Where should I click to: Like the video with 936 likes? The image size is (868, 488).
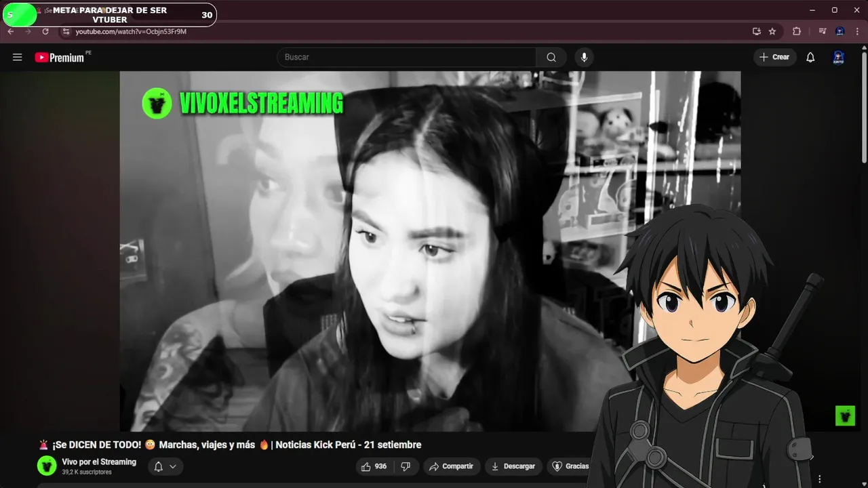[x=374, y=466]
